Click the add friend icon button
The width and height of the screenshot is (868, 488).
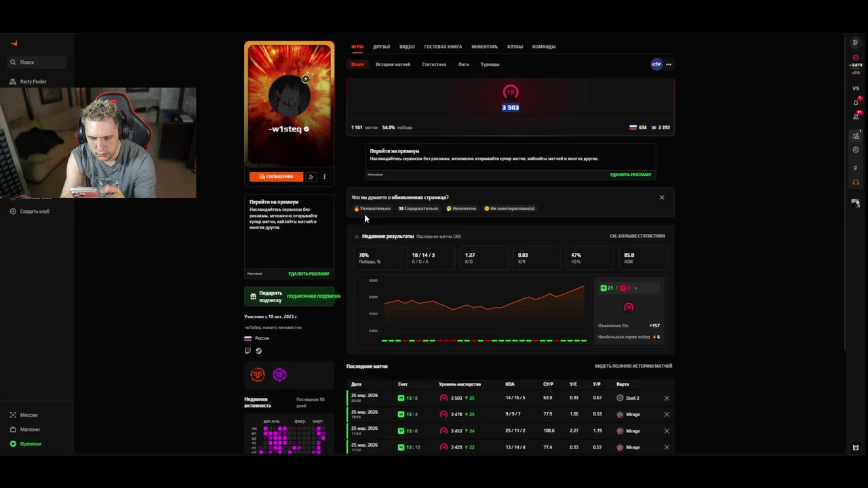[x=311, y=176]
